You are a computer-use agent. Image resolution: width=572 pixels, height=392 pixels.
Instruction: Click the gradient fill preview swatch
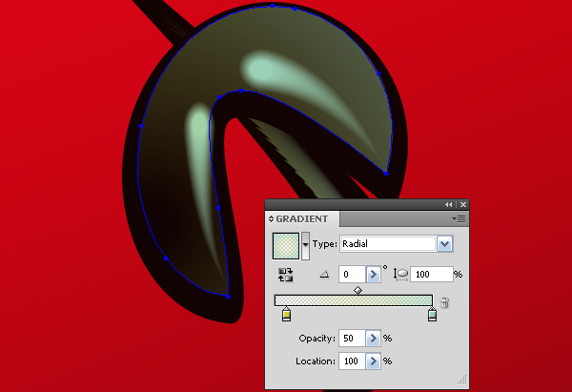pyautogui.click(x=286, y=246)
